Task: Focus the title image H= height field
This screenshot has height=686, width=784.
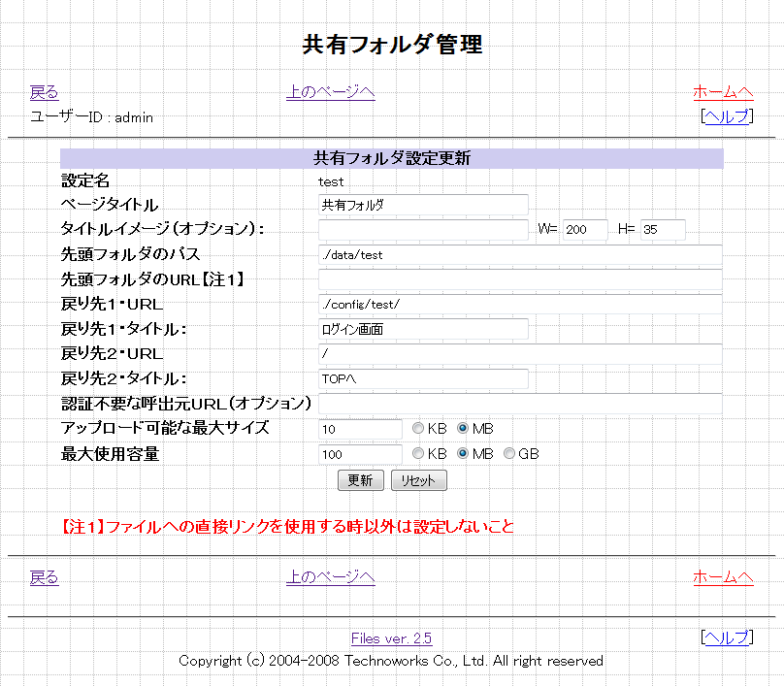Action: pyautogui.click(x=662, y=230)
